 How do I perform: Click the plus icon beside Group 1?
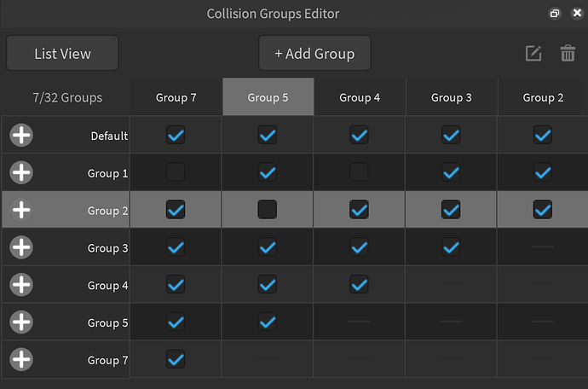(21, 172)
